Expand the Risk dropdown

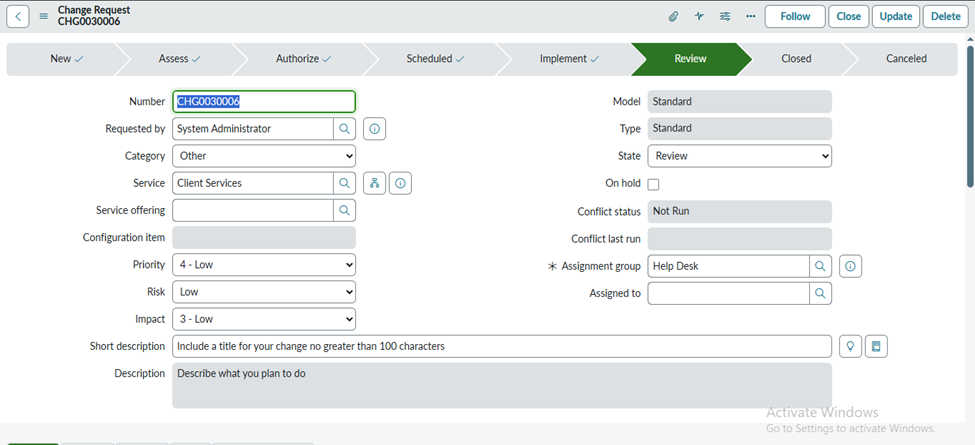click(x=264, y=292)
